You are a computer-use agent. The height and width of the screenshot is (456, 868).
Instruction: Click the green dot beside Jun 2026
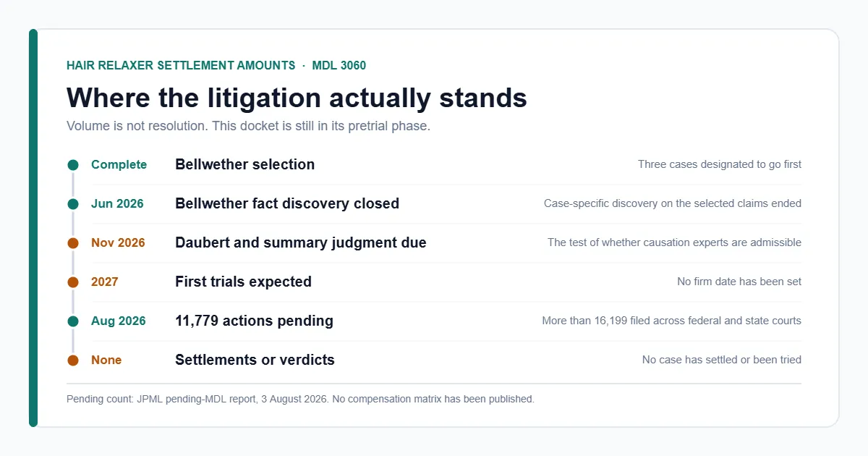point(72,204)
